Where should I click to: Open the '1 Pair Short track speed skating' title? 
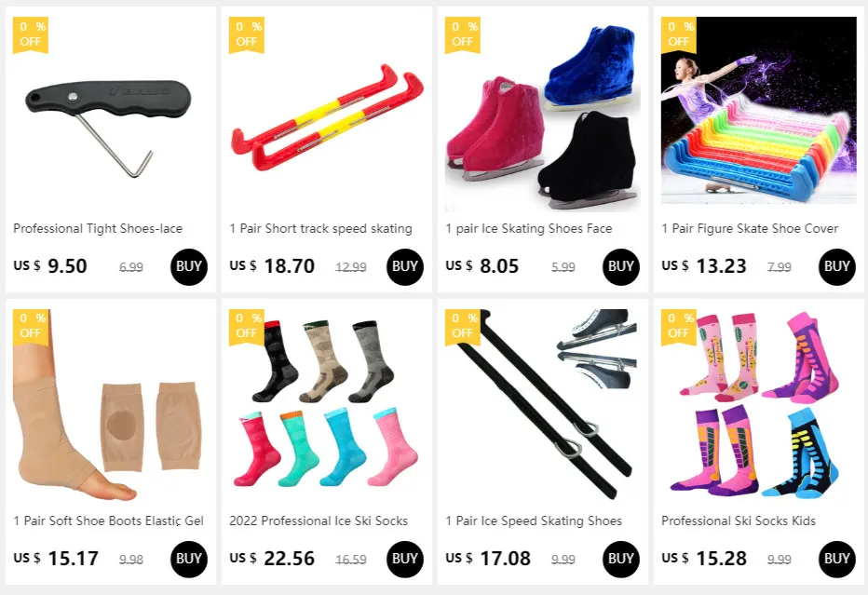(320, 228)
